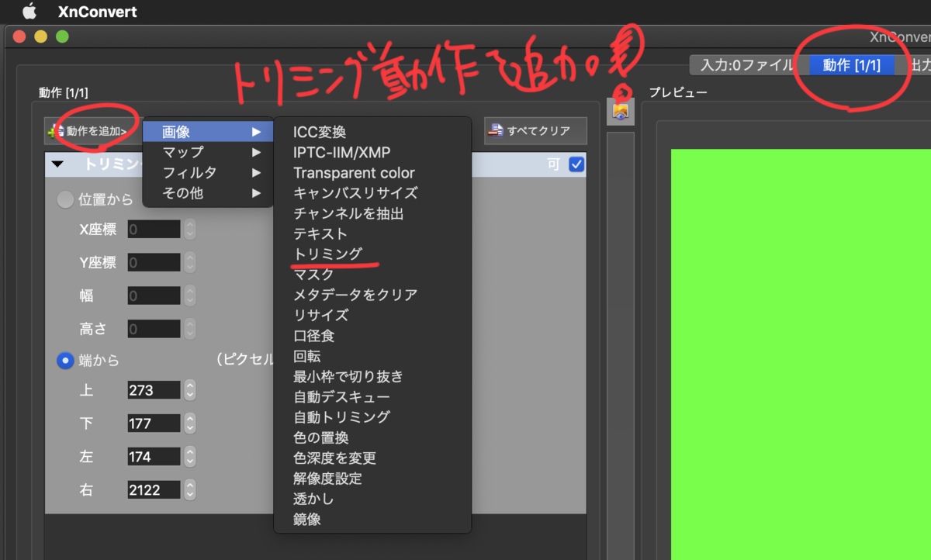This screenshot has height=560, width=931.
Task: Choose 色の置換 from the menu
Action: pyautogui.click(x=372, y=437)
